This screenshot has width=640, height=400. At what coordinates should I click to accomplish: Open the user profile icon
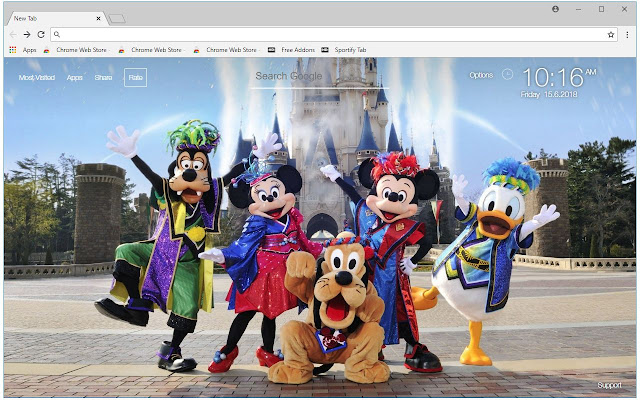[556, 9]
